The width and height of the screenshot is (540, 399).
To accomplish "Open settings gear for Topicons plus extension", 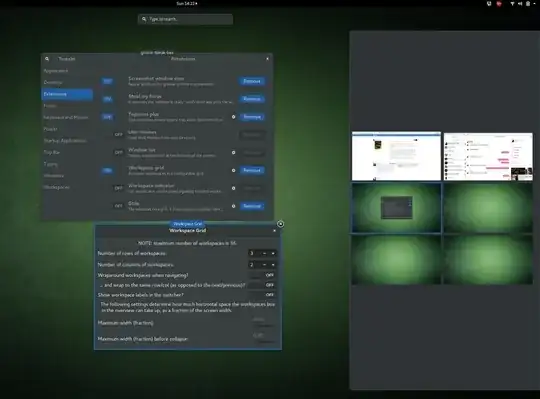I will (x=233, y=117).
